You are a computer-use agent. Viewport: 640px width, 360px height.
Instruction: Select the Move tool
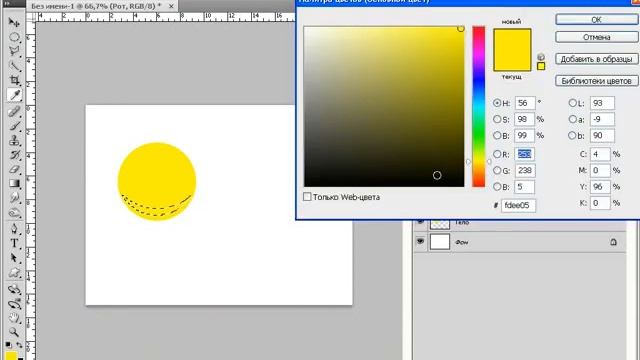[x=14, y=22]
